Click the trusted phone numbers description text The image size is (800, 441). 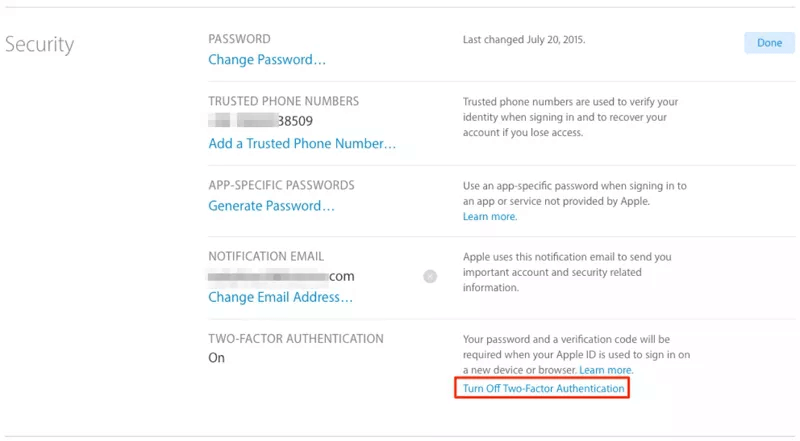572,117
